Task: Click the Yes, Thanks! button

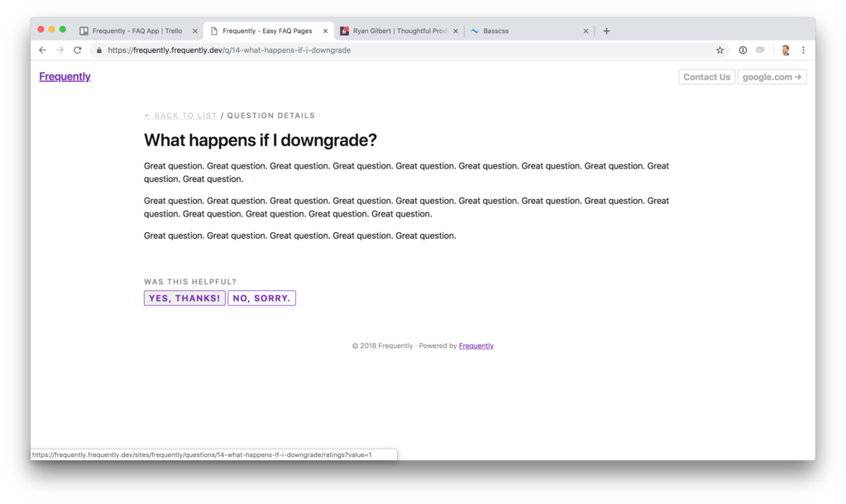Action: pos(184,298)
